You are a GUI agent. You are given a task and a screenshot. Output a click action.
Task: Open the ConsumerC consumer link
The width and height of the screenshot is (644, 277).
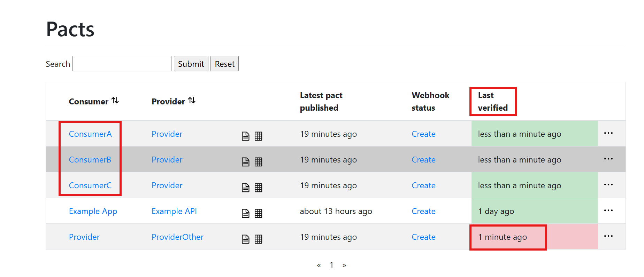90,185
